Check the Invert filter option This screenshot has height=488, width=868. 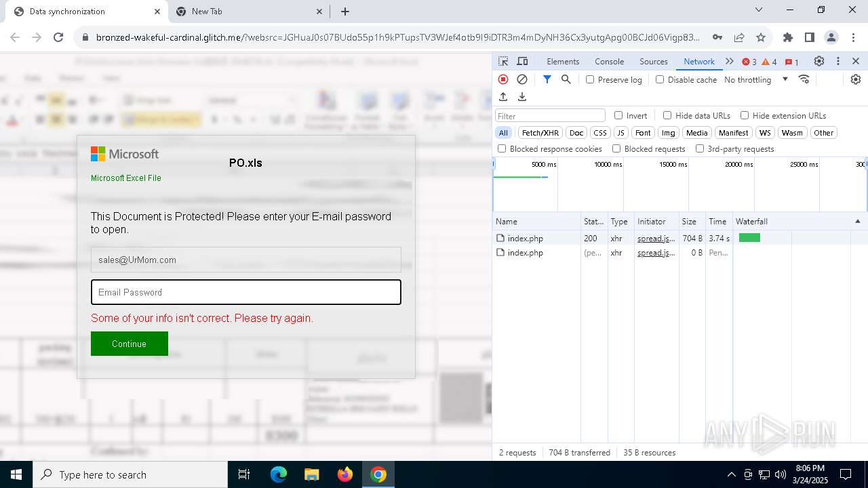[x=618, y=115]
